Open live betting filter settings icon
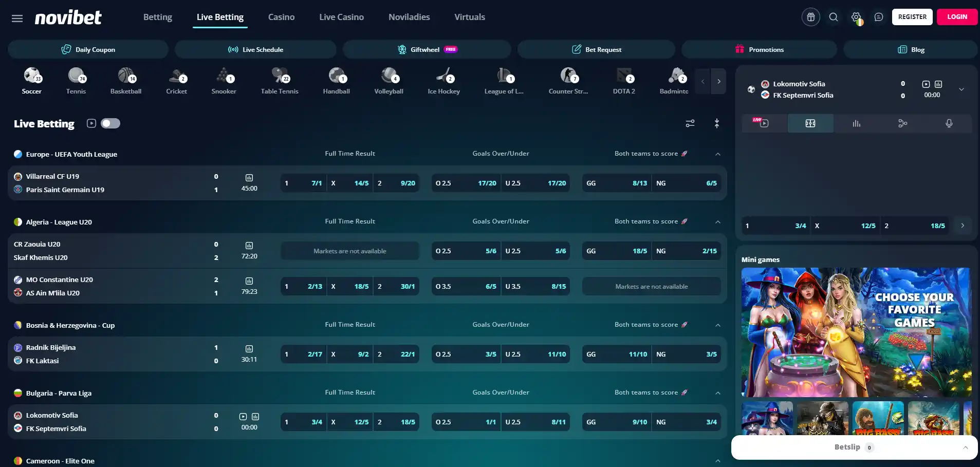The height and width of the screenshot is (467, 980). coord(690,123)
